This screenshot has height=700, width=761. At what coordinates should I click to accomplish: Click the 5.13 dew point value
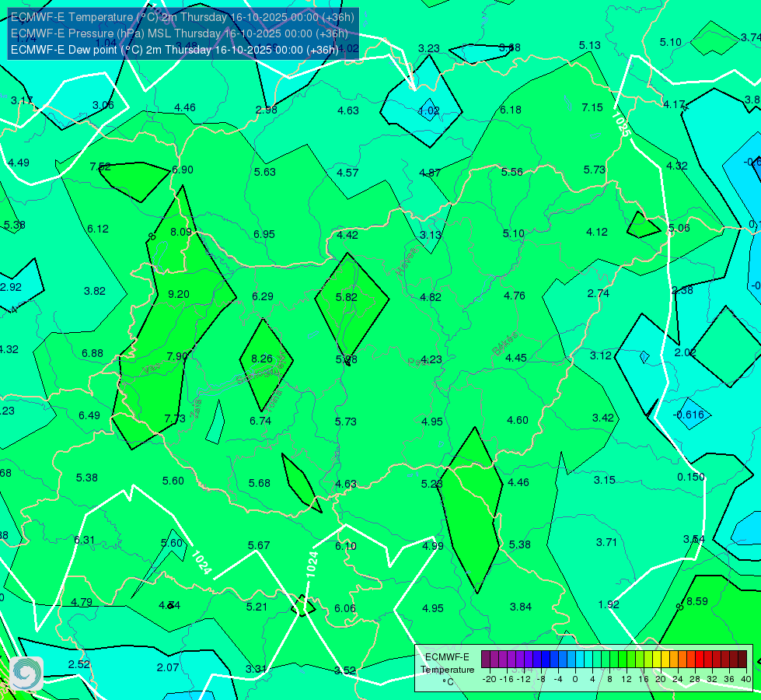(590, 46)
